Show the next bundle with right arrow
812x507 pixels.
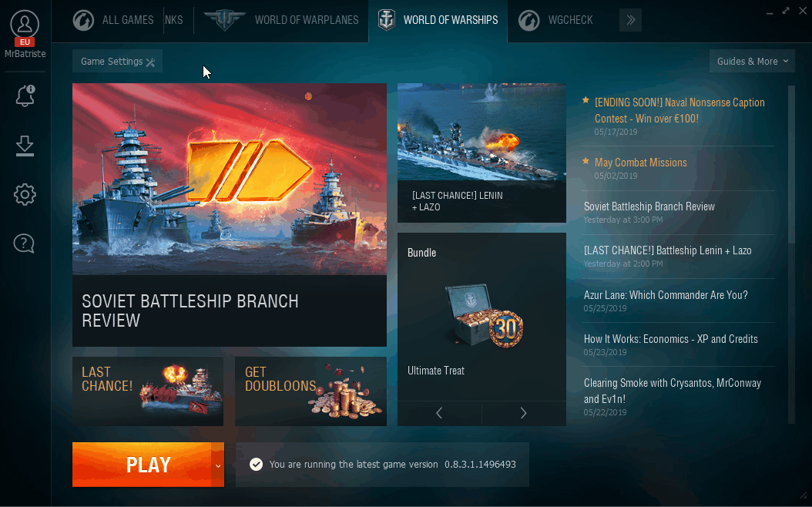pyautogui.click(x=524, y=413)
